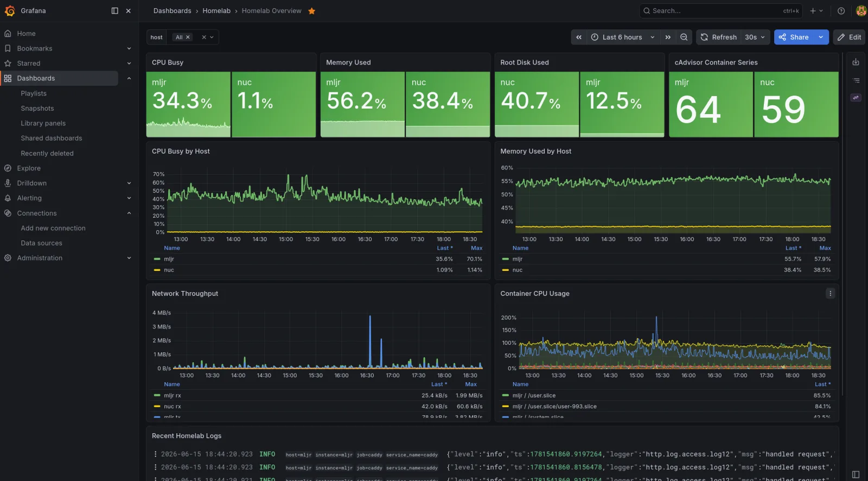This screenshot has width=868, height=481.
Task: Focus the Search input field
Action: [x=721, y=11]
